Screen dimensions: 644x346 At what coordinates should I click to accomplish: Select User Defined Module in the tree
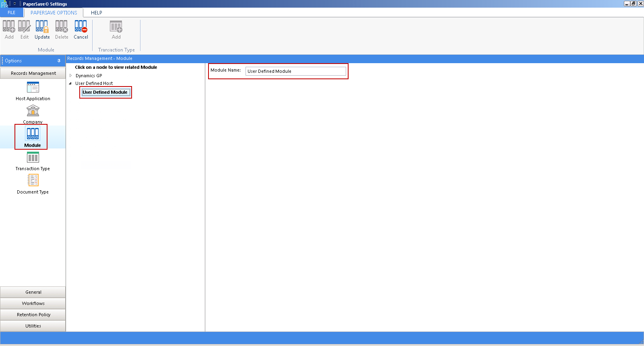(x=105, y=92)
